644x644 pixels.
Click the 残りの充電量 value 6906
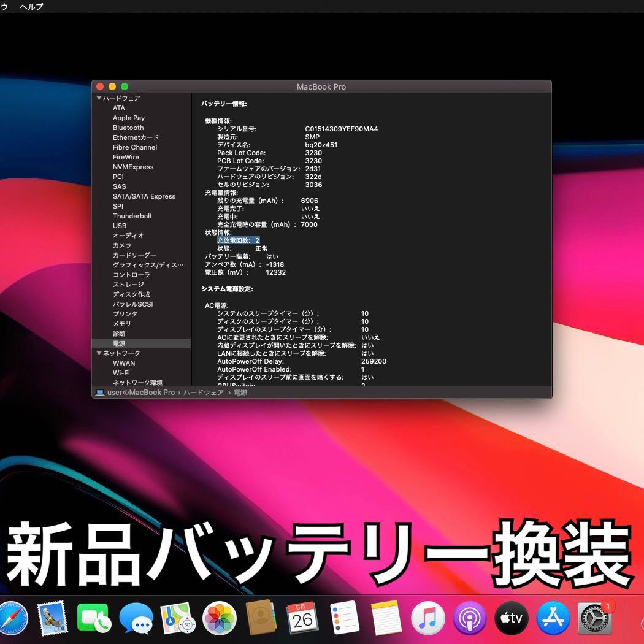pyautogui.click(x=309, y=201)
